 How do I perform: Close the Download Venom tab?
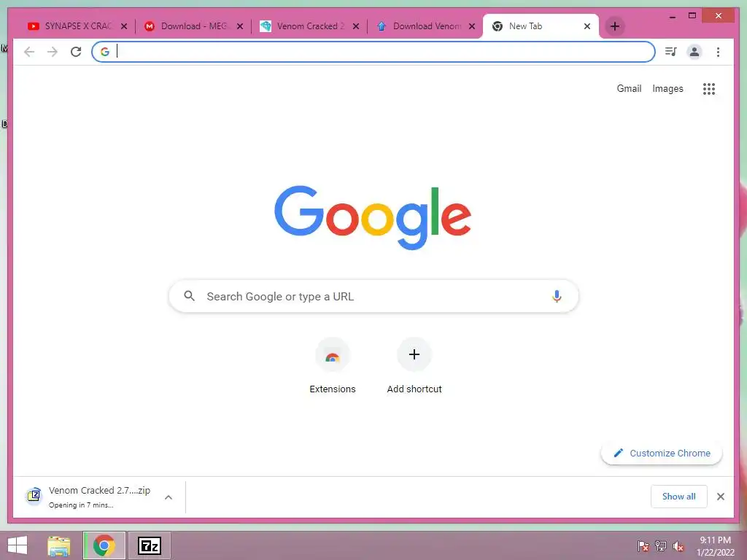(x=472, y=26)
